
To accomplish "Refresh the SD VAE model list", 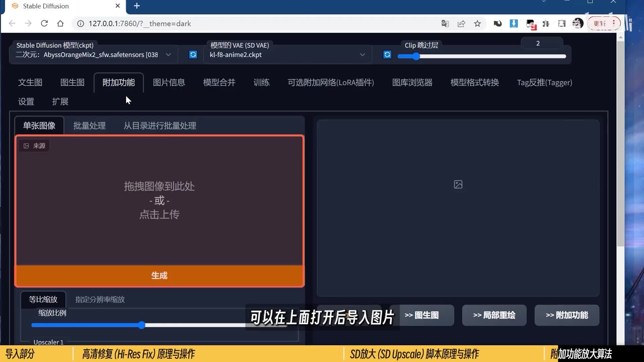I will pos(387,55).
